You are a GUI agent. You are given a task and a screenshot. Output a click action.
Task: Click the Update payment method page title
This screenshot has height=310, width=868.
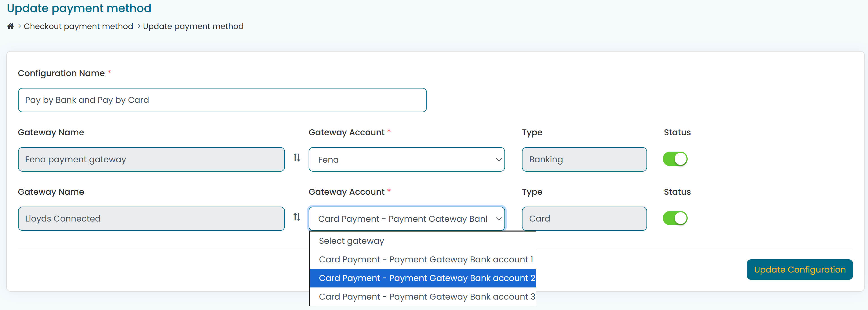pyautogui.click(x=79, y=8)
